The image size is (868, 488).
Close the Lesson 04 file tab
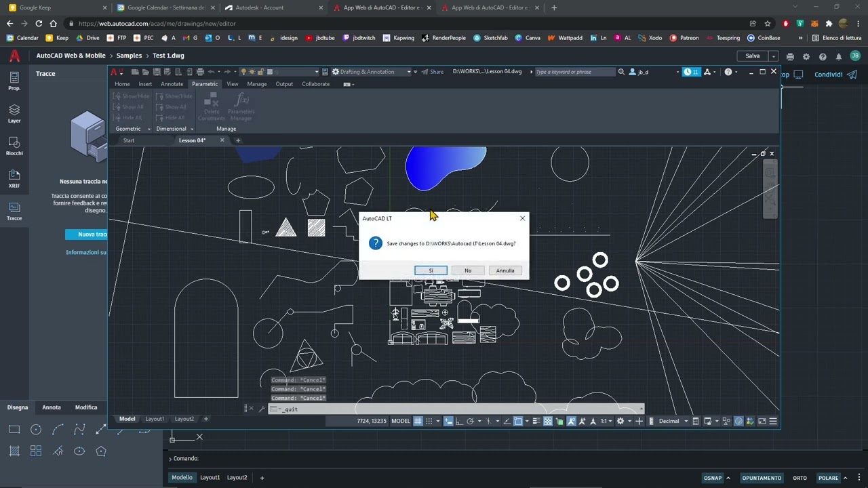pos(222,140)
